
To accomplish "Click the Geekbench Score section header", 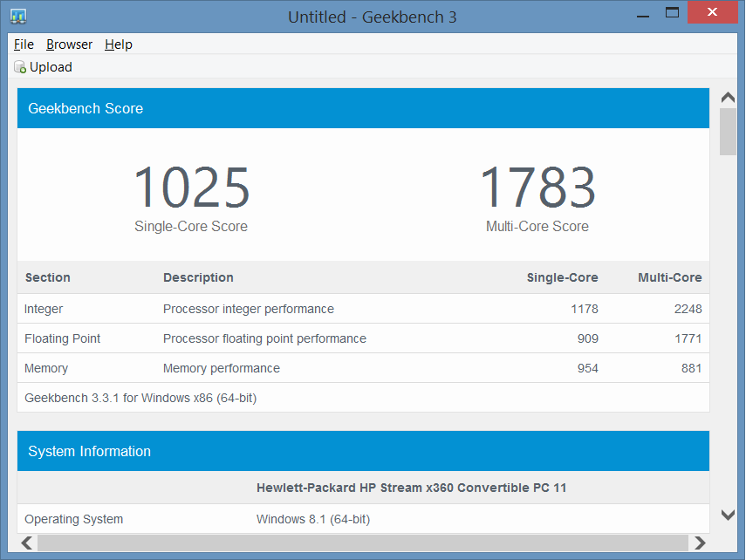I will [363, 108].
